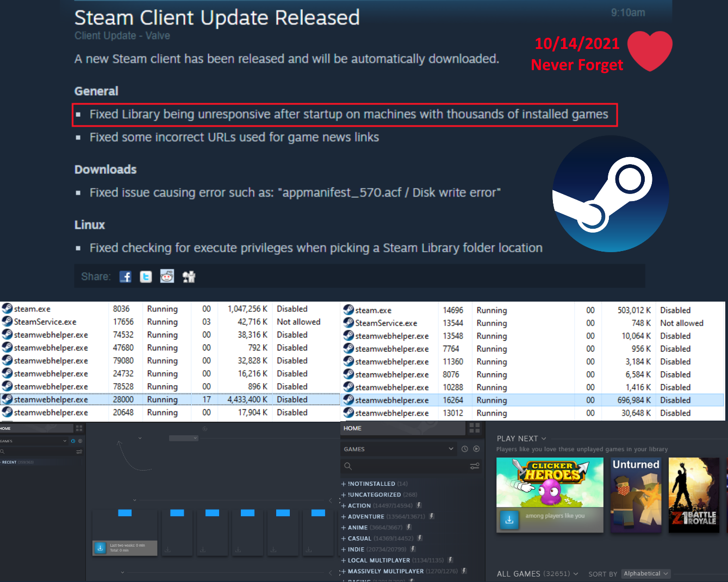Turn off the blue recent-sort clock above RECENT
Viewport: 728px width, 582px height.
click(x=73, y=441)
